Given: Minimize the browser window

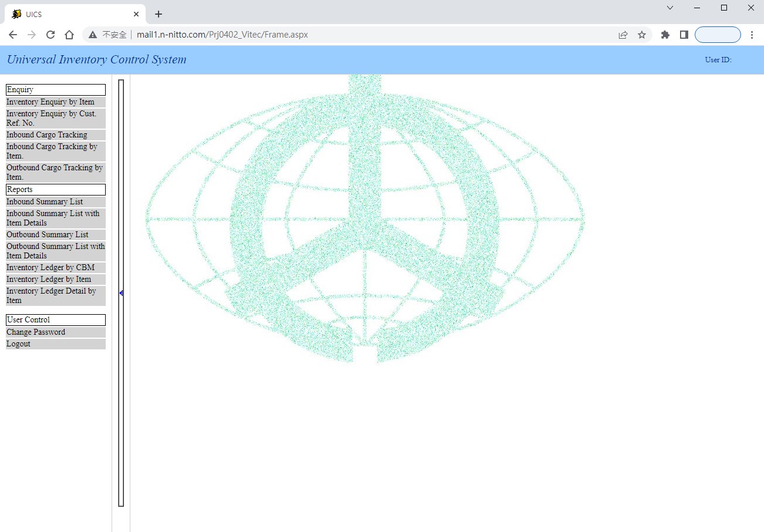Looking at the screenshot, I should 697,8.
